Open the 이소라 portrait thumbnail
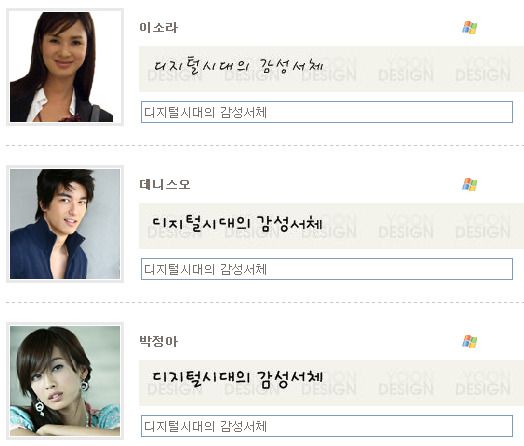The image size is (524, 446). point(65,67)
